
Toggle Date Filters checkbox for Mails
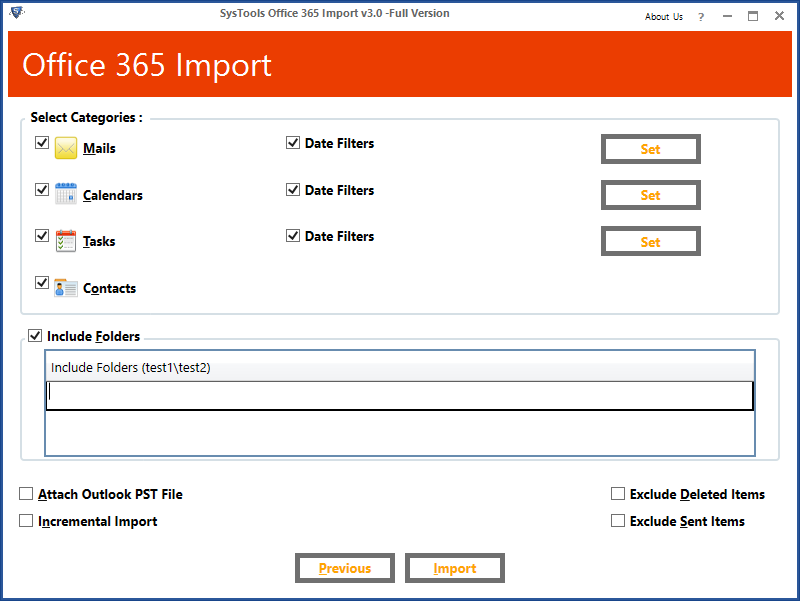tap(293, 143)
